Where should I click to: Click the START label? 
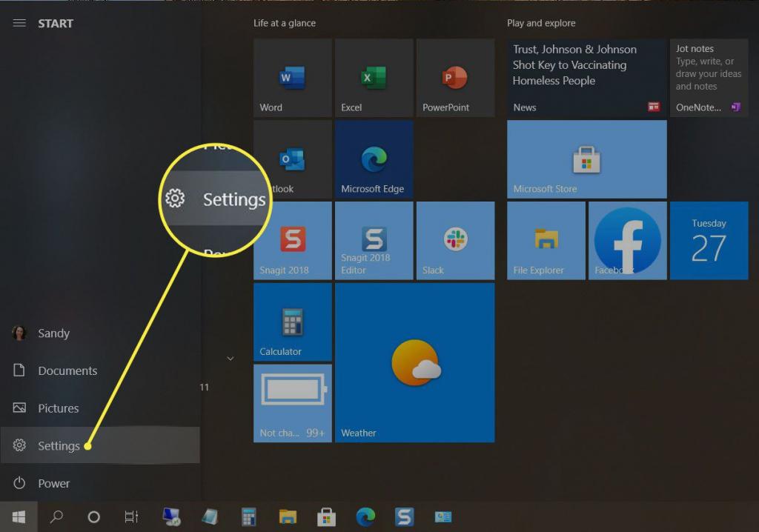56,23
